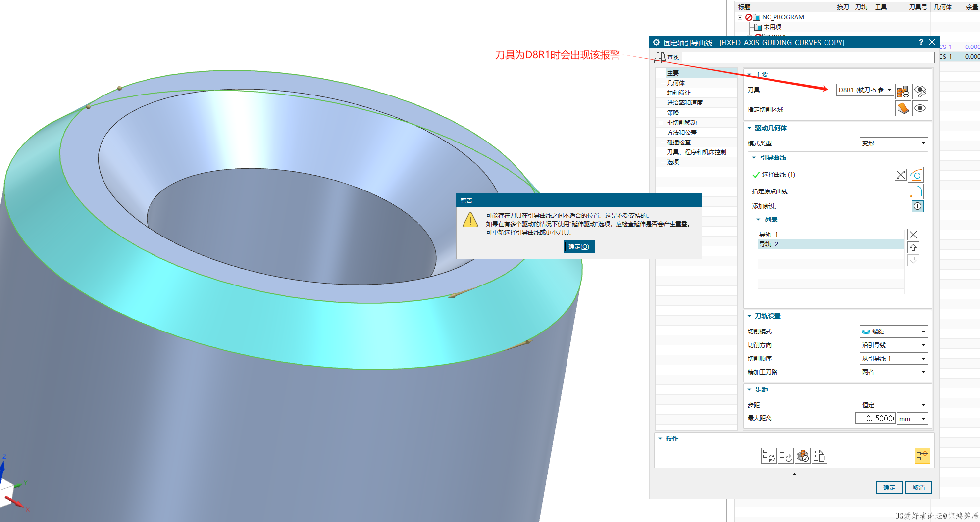This screenshot has width=980, height=522.
Task: Click the 刀具号 column header
Action: (x=918, y=7)
